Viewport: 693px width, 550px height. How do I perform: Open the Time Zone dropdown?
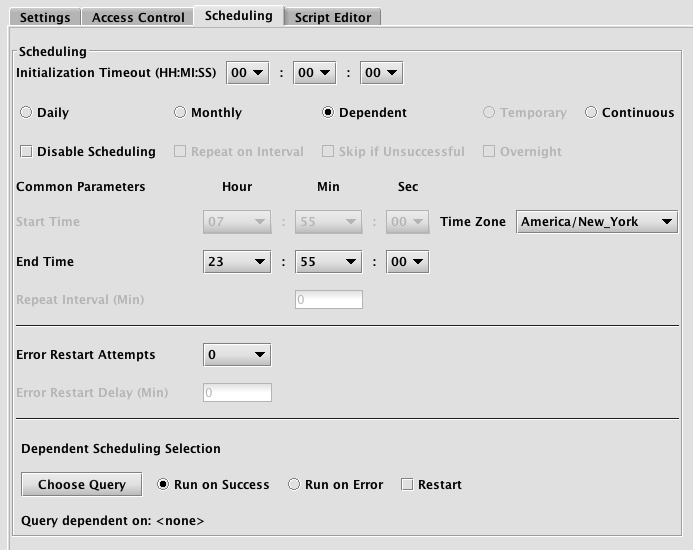[597, 222]
